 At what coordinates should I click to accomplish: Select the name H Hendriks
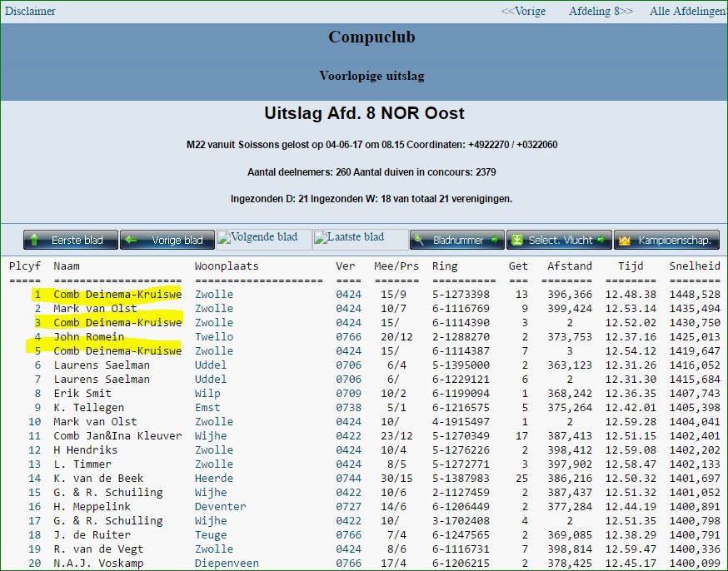[x=86, y=450]
